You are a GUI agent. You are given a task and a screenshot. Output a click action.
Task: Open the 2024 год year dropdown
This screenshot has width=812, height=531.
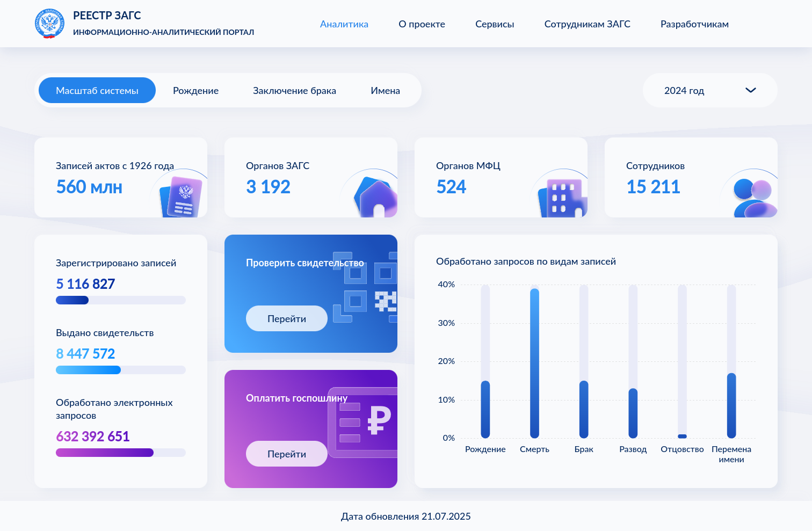click(710, 90)
